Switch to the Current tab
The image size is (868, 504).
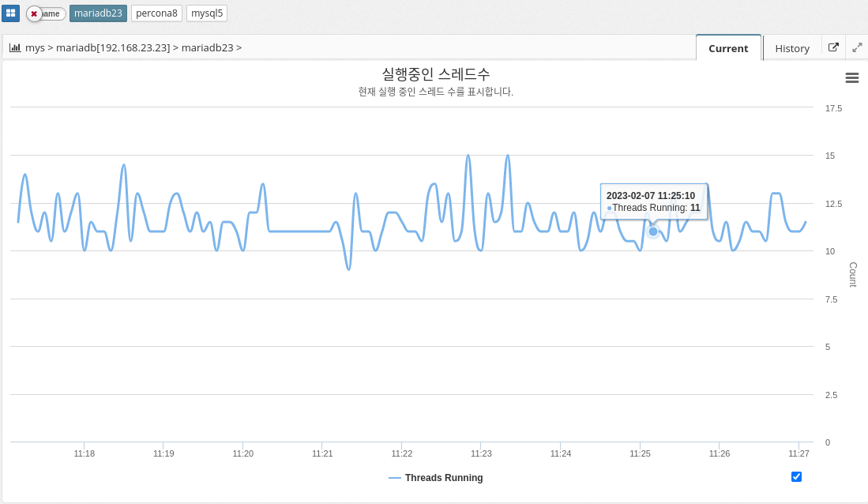click(727, 48)
